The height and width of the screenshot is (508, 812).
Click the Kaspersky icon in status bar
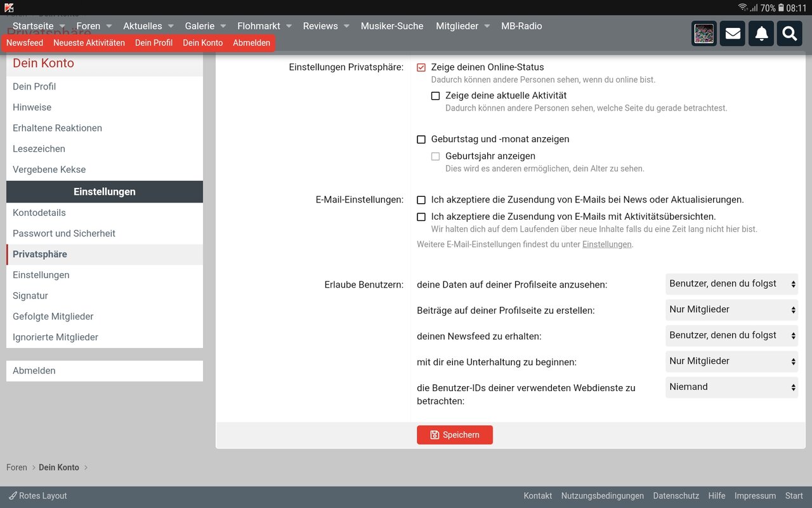pos(9,8)
